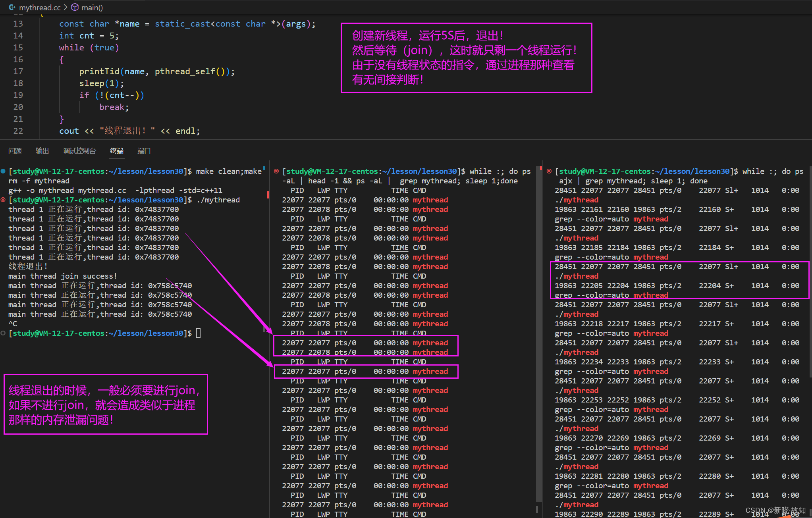Open main() breadcrumb symbol dropdown

pyautogui.click(x=92, y=7)
